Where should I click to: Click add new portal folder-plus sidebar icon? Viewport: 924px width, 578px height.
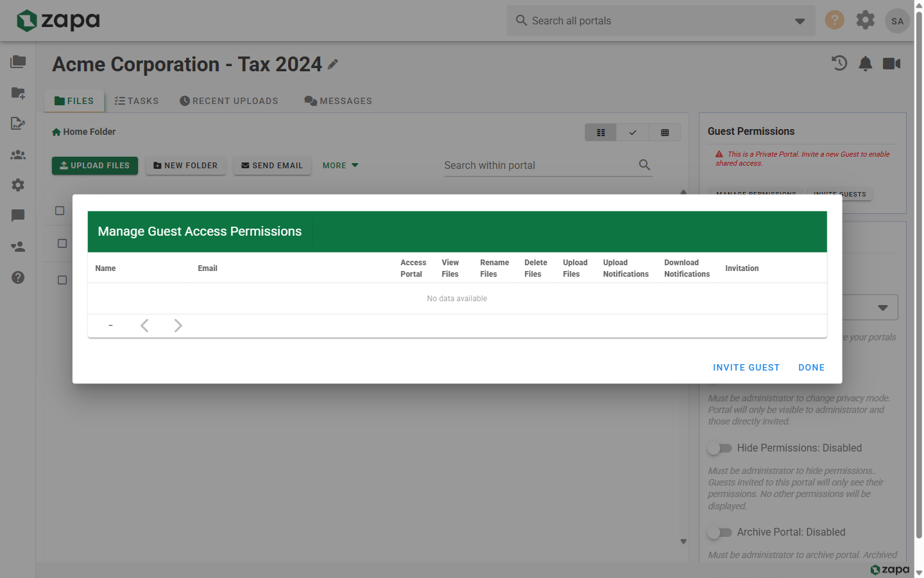pyautogui.click(x=18, y=92)
